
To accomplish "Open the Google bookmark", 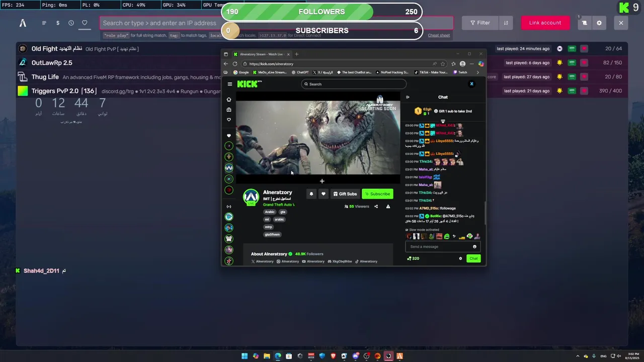I will tap(241, 72).
